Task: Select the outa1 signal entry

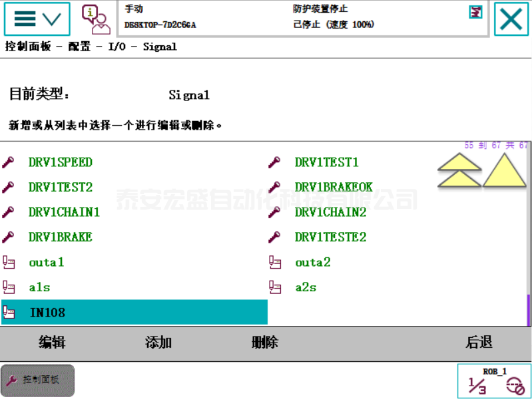Action: [47, 262]
